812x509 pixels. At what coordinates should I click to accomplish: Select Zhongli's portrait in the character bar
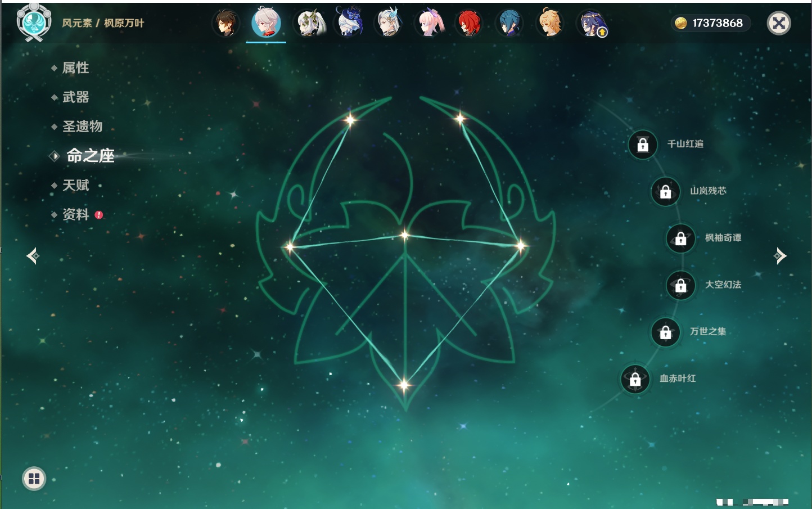click(225, 24)
